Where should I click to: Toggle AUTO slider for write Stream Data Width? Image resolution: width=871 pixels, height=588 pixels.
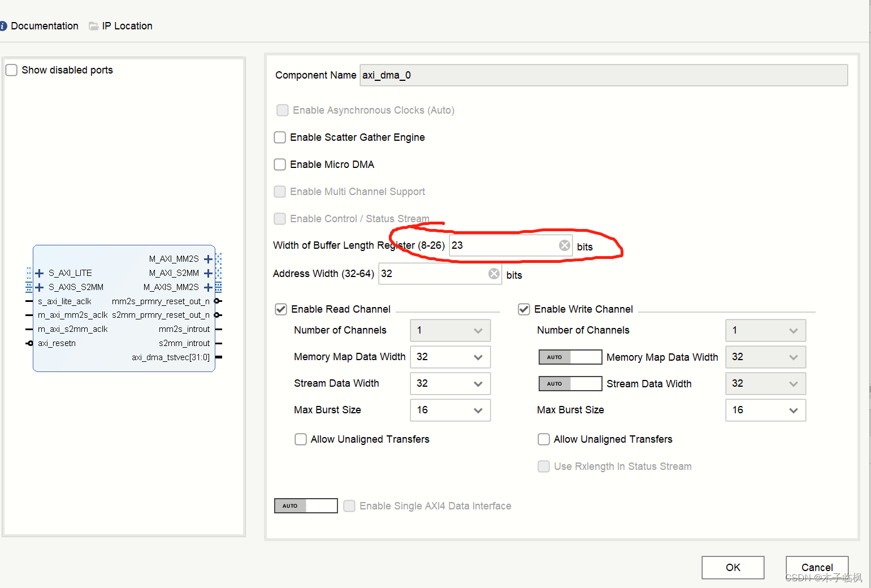(x=570, y=383)
